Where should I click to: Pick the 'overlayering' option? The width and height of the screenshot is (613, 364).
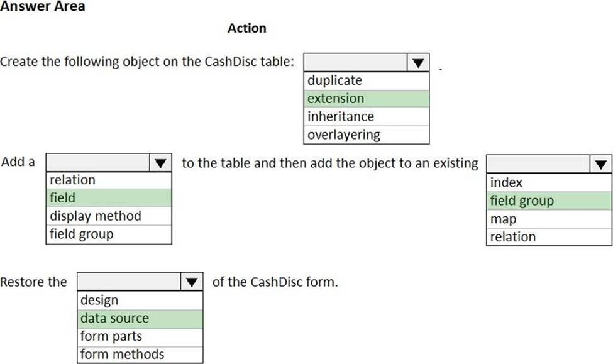pos(366,135)
